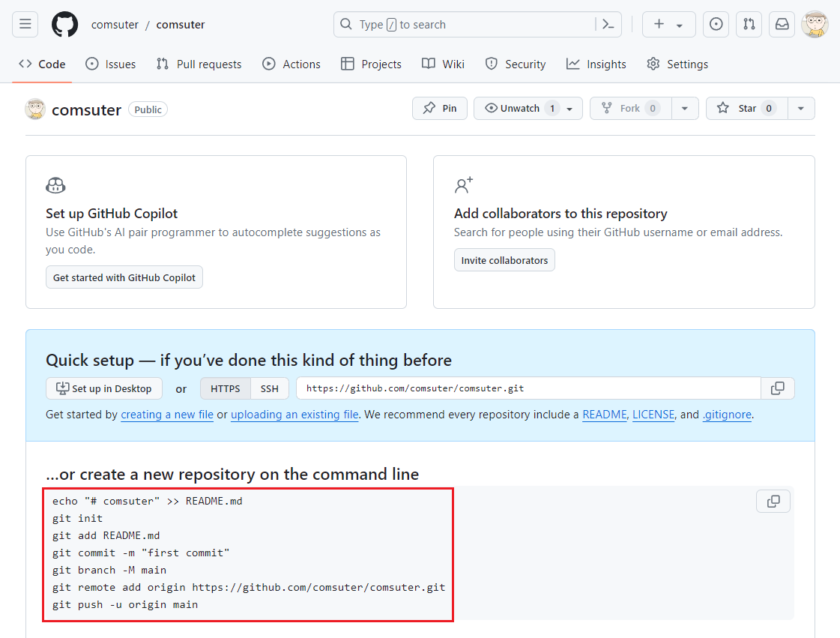Click the Unwatch button
This screenshot has width=840, height=638.
pos(528,108)
